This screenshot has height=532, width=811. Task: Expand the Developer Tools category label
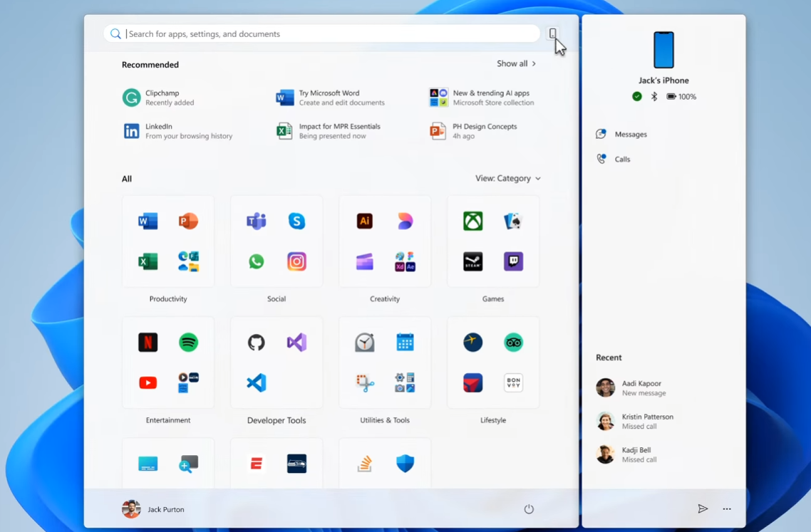click(277, 420)
